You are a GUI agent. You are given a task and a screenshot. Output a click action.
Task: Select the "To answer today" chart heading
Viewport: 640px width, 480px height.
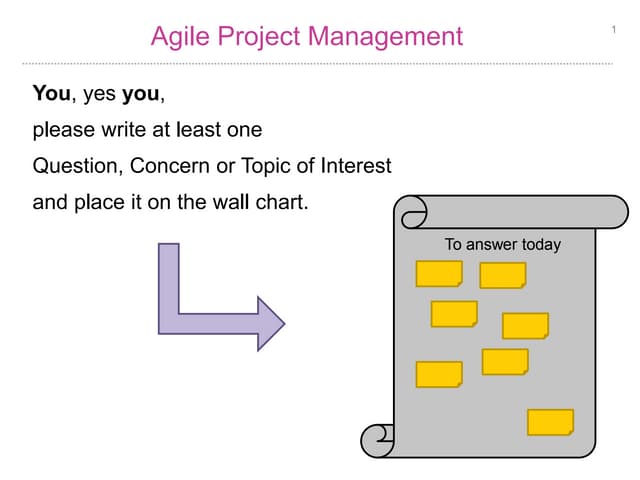tap(503, 244)
